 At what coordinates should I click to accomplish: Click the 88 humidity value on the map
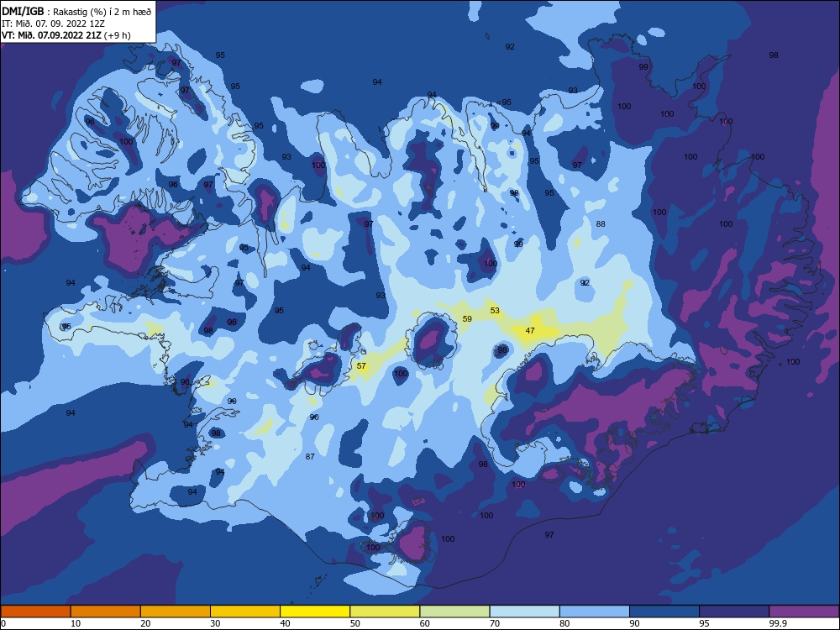click(601, 224)
